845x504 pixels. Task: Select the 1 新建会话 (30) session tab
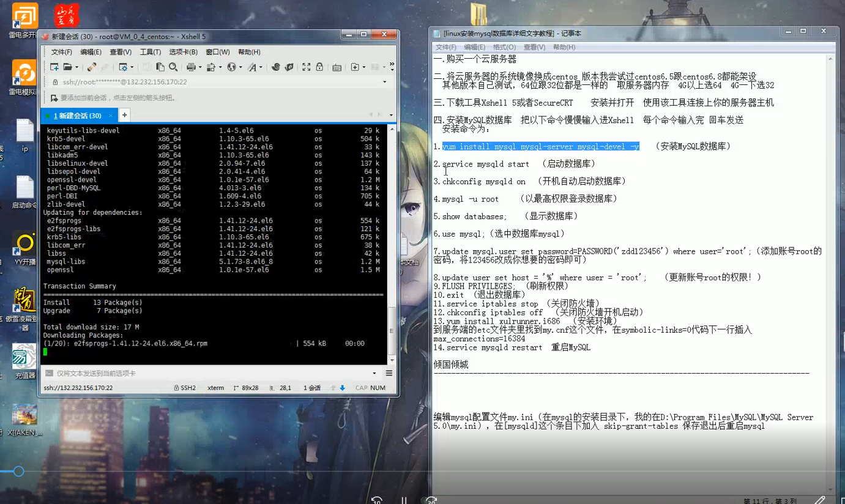pyautogui.click(x=77, y=116)
